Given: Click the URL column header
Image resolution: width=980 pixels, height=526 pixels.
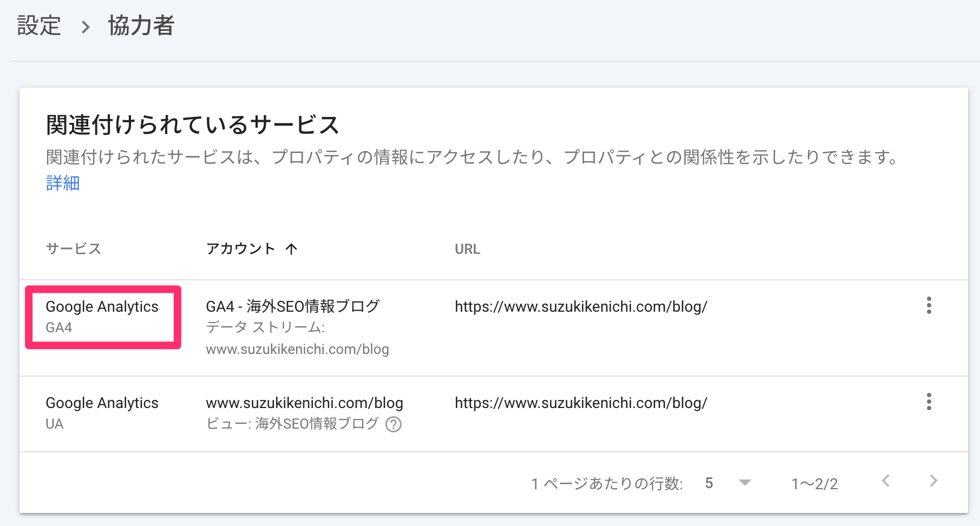Looking at the screenshot, I should [467, 249].
